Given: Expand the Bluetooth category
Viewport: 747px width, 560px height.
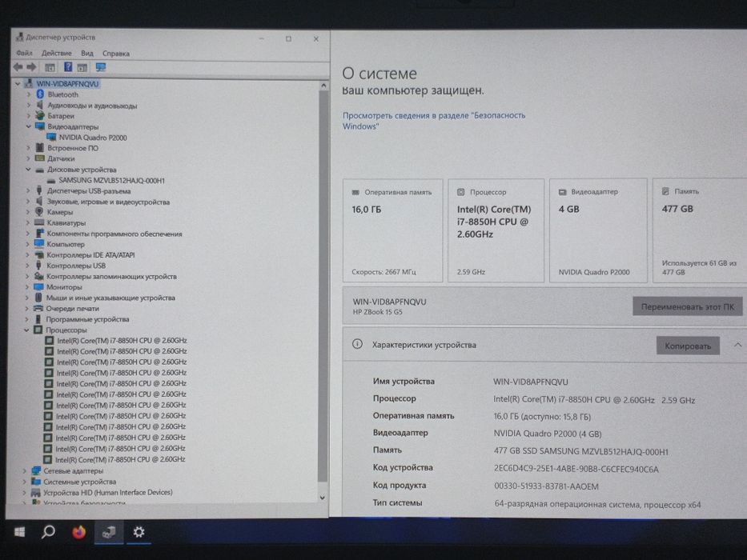Looking at the screenshot, I should pyautogui.click(x=29, y=94).
